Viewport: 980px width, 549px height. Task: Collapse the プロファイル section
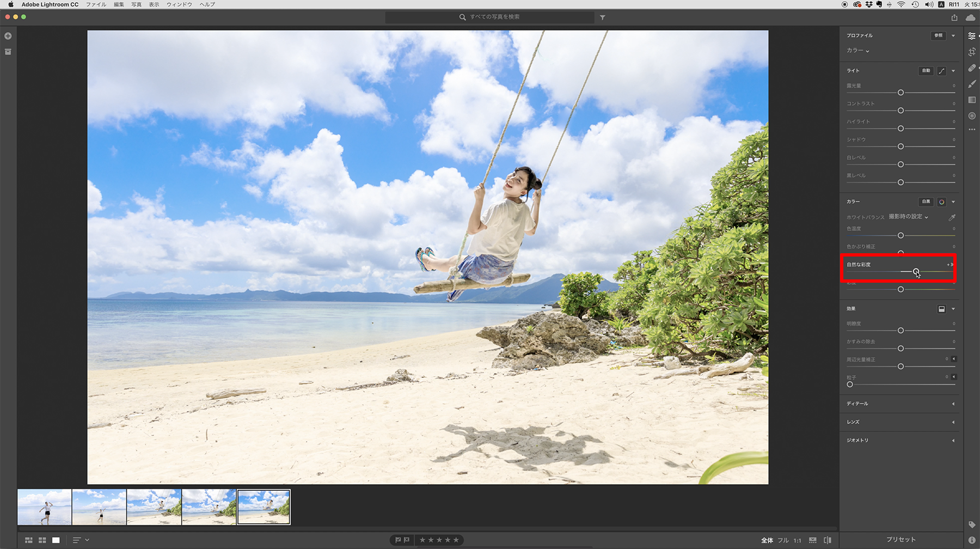953,36
